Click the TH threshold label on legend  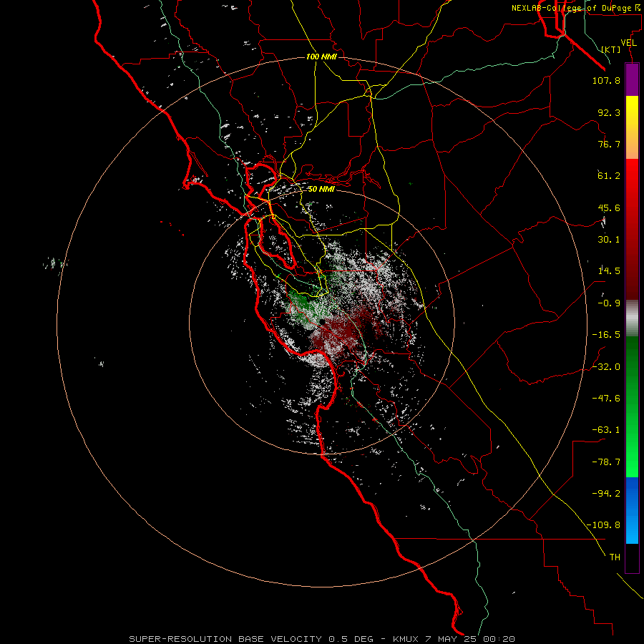(x=615, y=557)
